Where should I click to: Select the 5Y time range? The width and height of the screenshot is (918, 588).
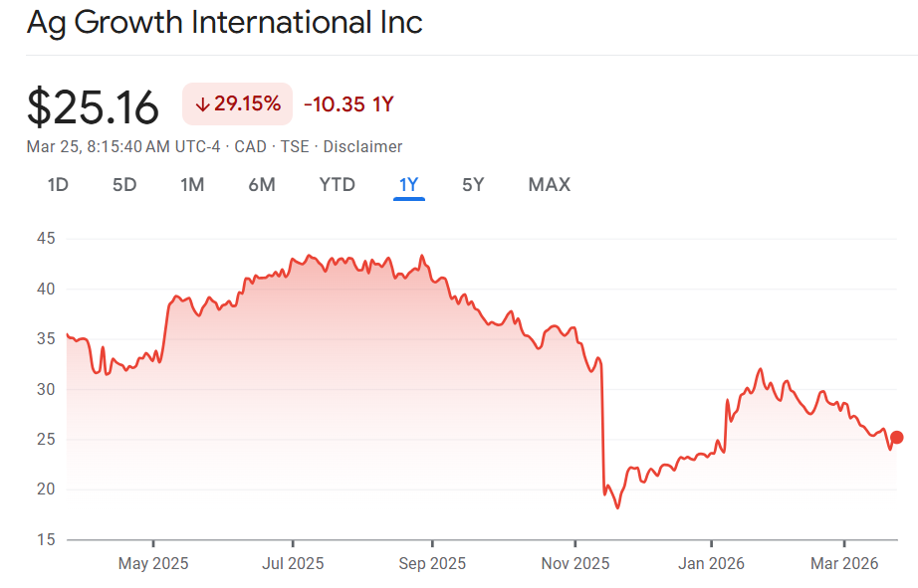coord(473,184)
